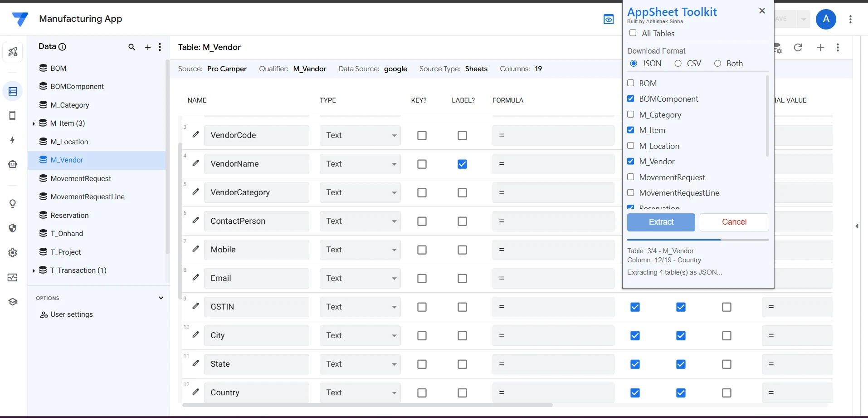Screen dimensions: 868x418
Task: Click the Data info icon
Action: 63,47
